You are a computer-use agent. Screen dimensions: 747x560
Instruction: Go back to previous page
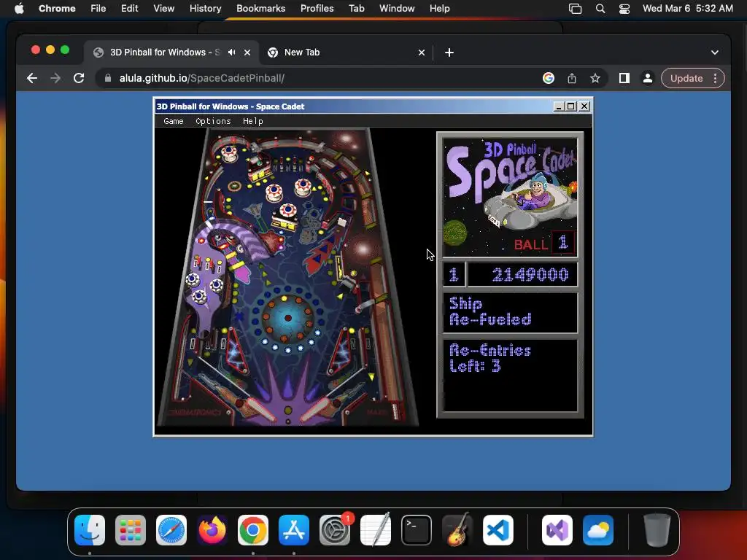32,78
